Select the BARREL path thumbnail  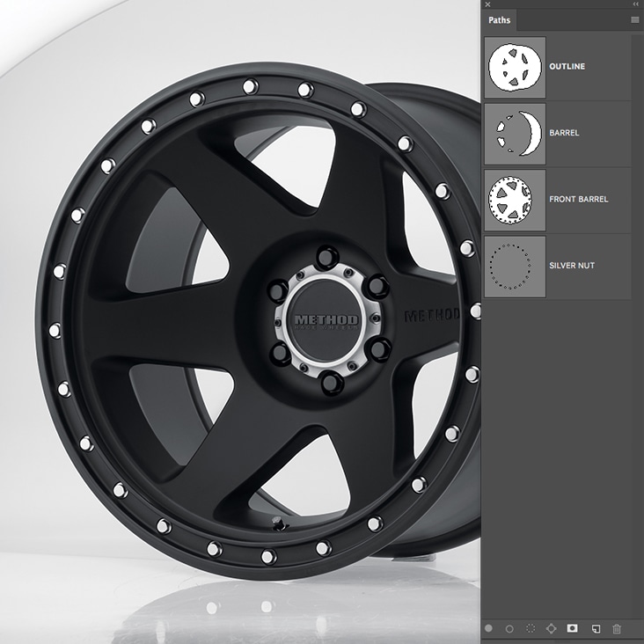pyautogui.click(x=515, y=134)
